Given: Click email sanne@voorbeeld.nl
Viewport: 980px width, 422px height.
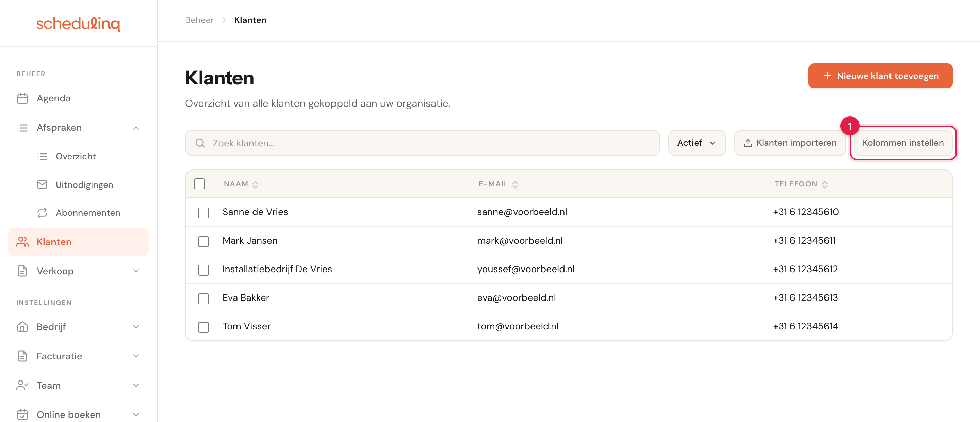Looking at the screenshot, I should (x=522, y=212).
